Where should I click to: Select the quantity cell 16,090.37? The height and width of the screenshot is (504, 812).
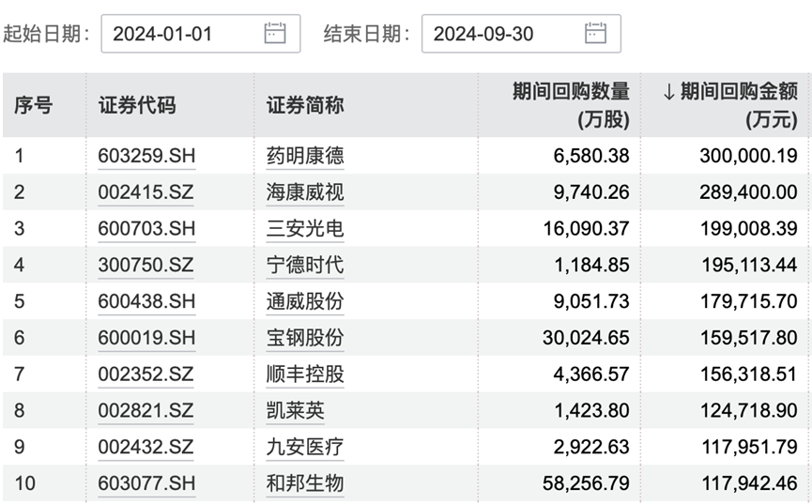click(586, 228)
